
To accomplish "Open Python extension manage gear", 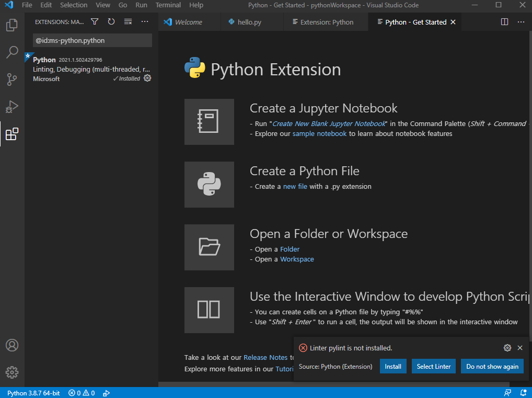I will tap(147, 78).
